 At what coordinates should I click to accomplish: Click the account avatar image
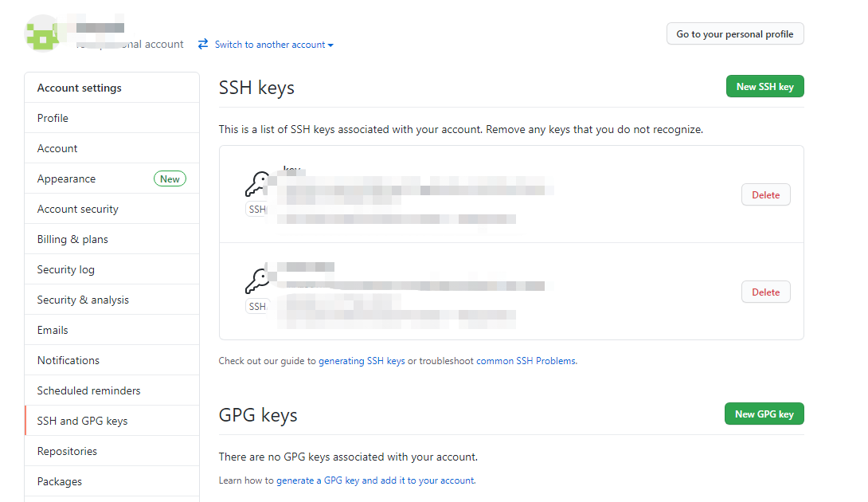pyautogui.click(x=43, y=33)
